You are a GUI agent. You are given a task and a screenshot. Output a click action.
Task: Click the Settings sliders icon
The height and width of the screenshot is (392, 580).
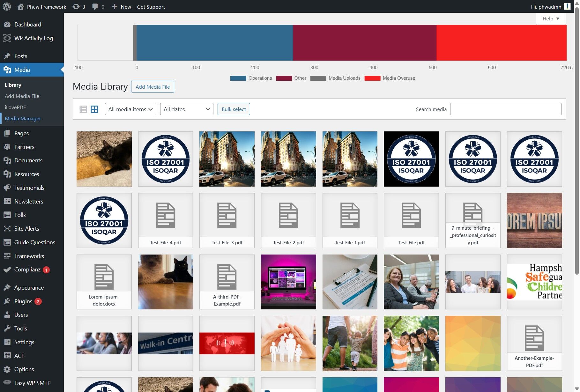(x=7, y=342)
